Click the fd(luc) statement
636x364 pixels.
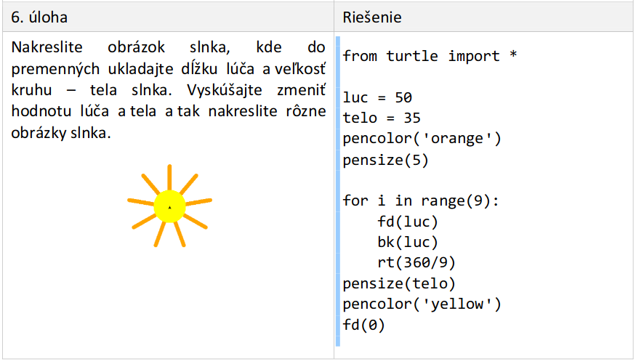[408, 221]
